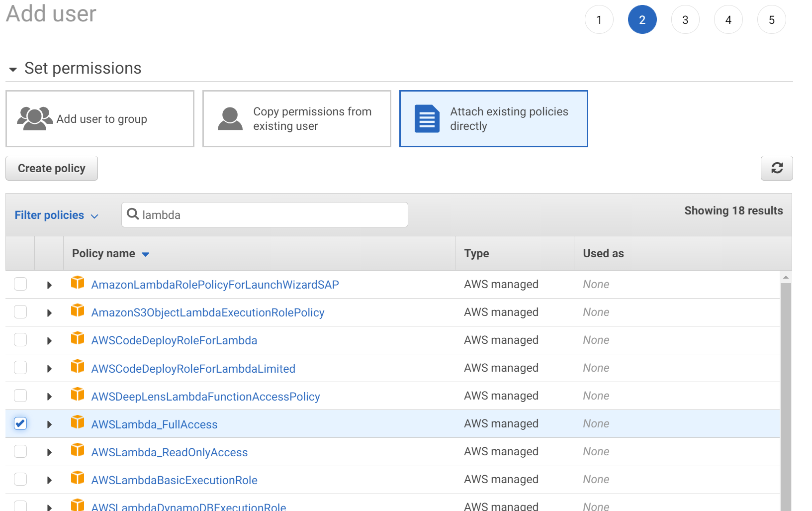
Task: Collapse the Set permissions section
Action: pyautogui.click(x=13, y=69)
